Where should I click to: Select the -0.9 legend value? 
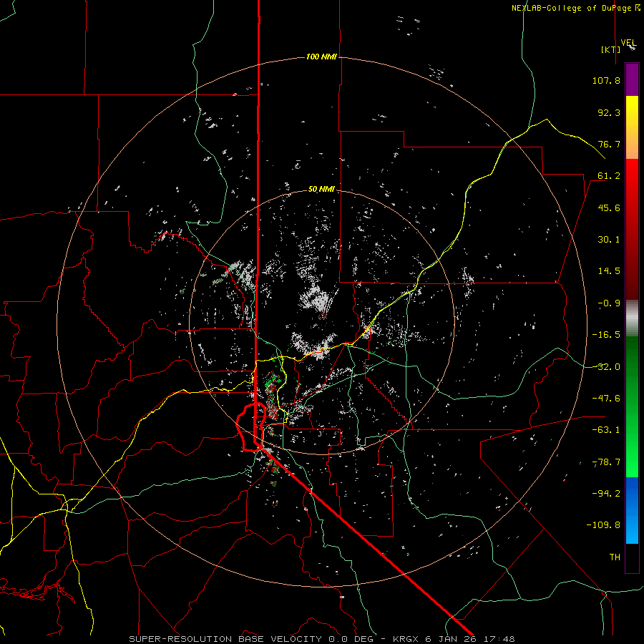tap(609, 303)
